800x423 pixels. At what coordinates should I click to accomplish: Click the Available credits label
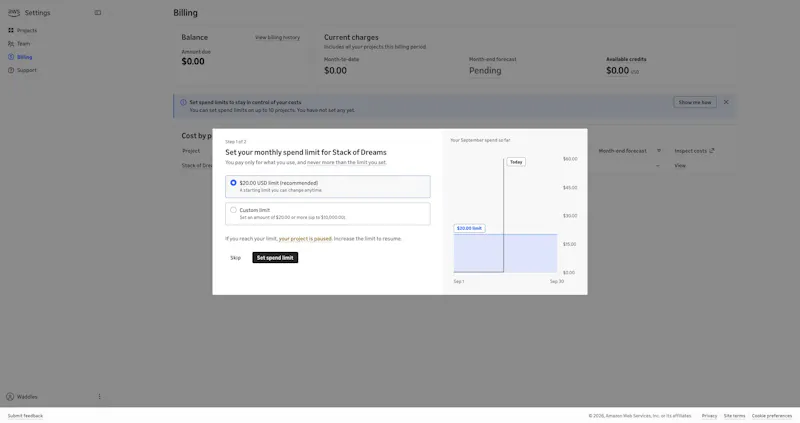tap(626, 59)
